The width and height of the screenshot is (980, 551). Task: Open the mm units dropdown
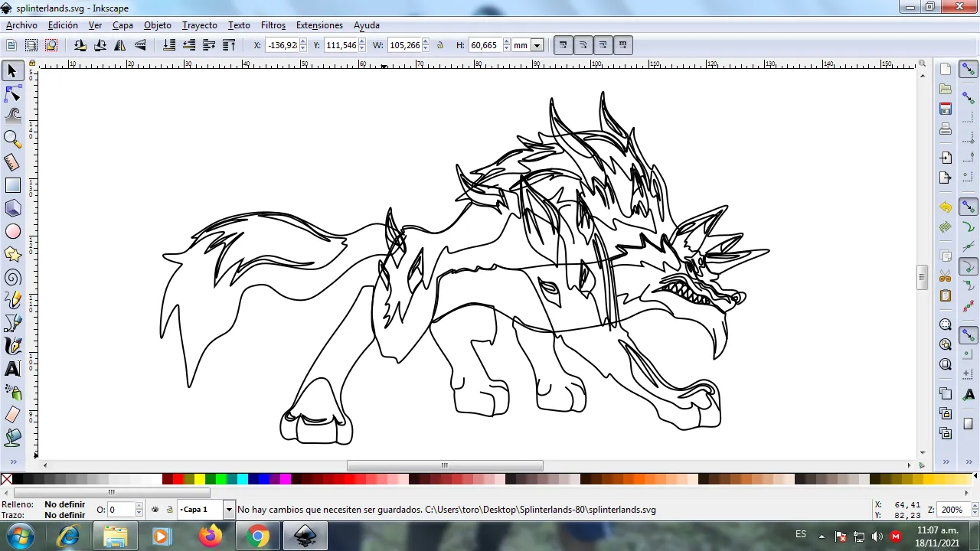pos(537,45)
